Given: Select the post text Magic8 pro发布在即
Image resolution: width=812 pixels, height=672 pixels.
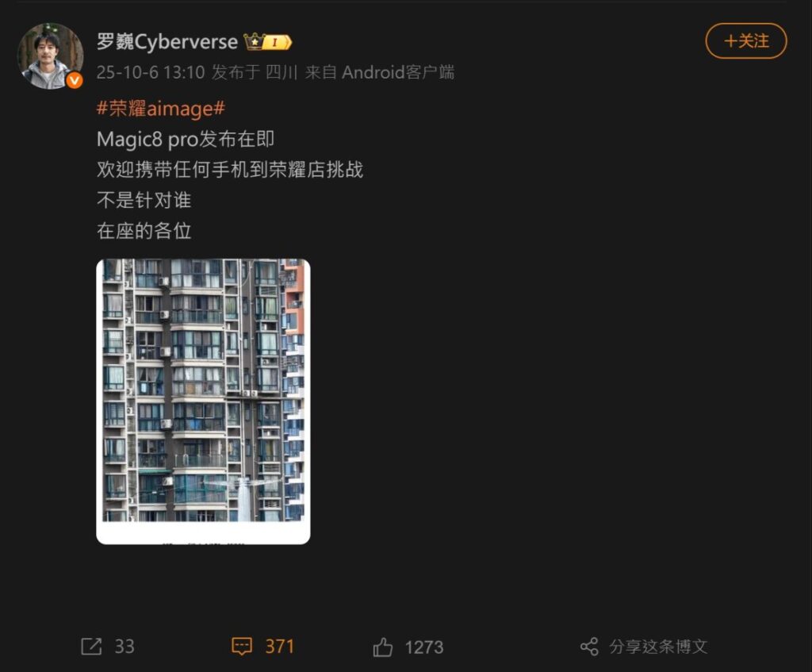Looking at the screenshot, I should [x=186, y=139].
